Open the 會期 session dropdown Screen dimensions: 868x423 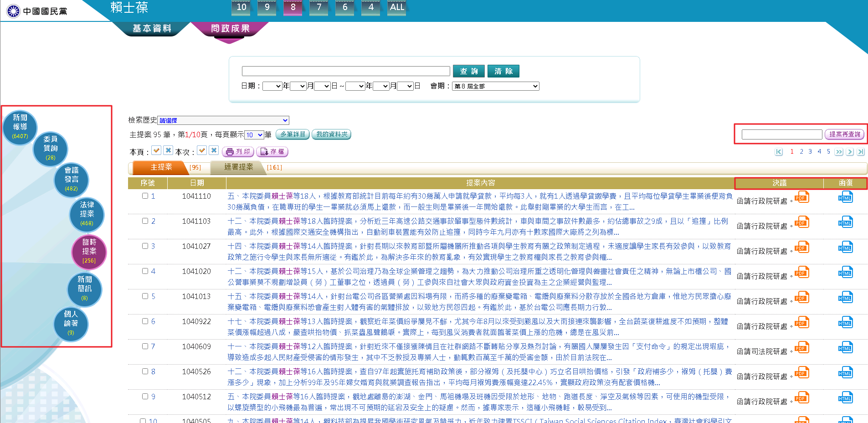[x=496, y=86]
